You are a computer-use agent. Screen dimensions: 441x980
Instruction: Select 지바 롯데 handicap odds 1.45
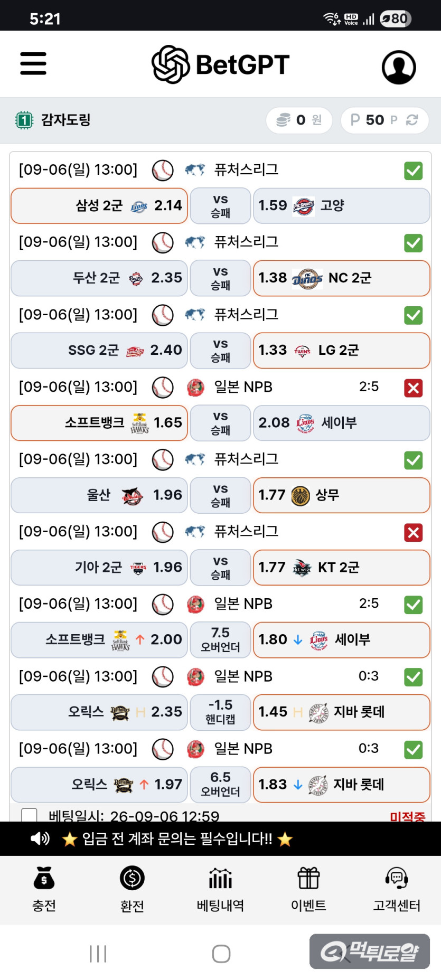coord(341,712)
